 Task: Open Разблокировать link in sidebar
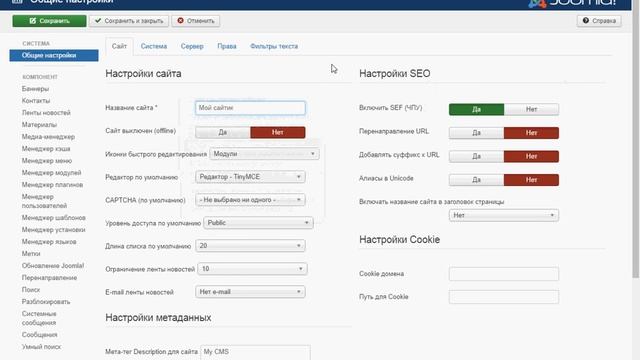[46, 302]
